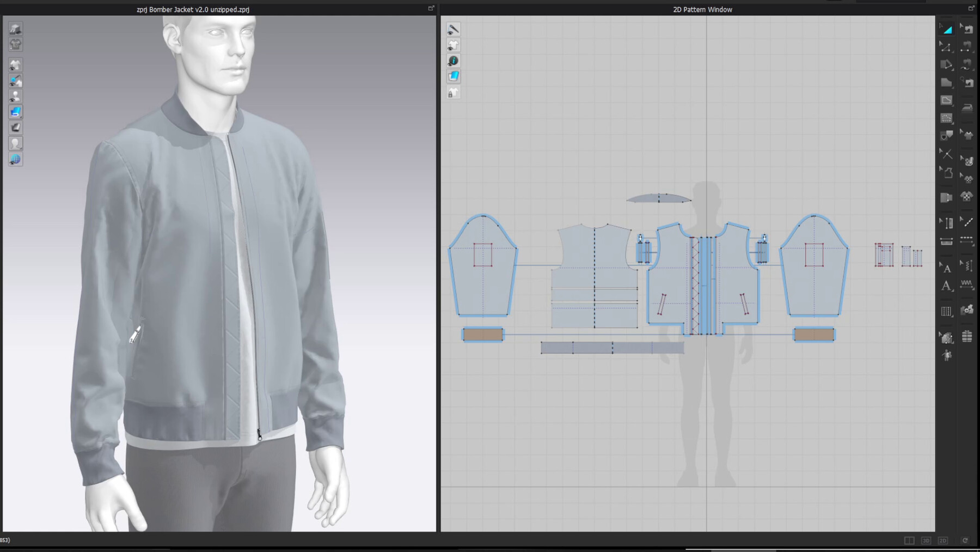Select the Transform Pattern tool
This screenshot has width=980, height=552.
(947, 28)
